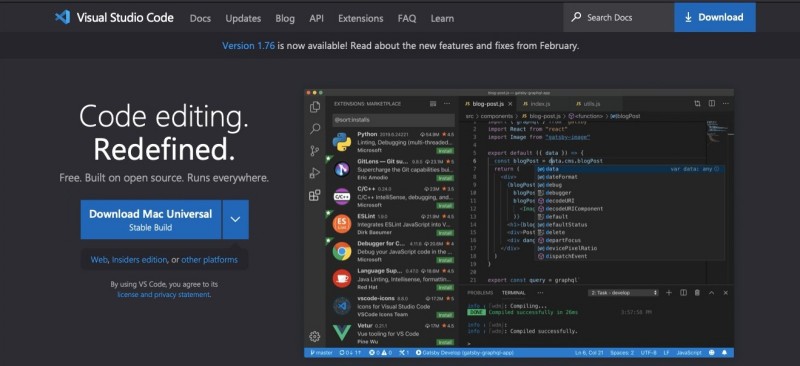
Task: Click Install button for Python extension
Action: tap(445, 151)
